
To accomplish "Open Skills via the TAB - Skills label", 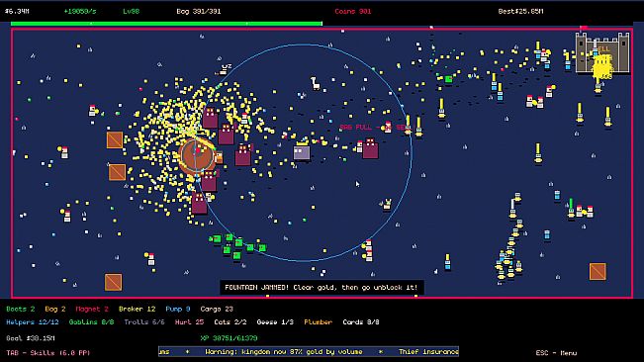I will (x=47, y=353).
